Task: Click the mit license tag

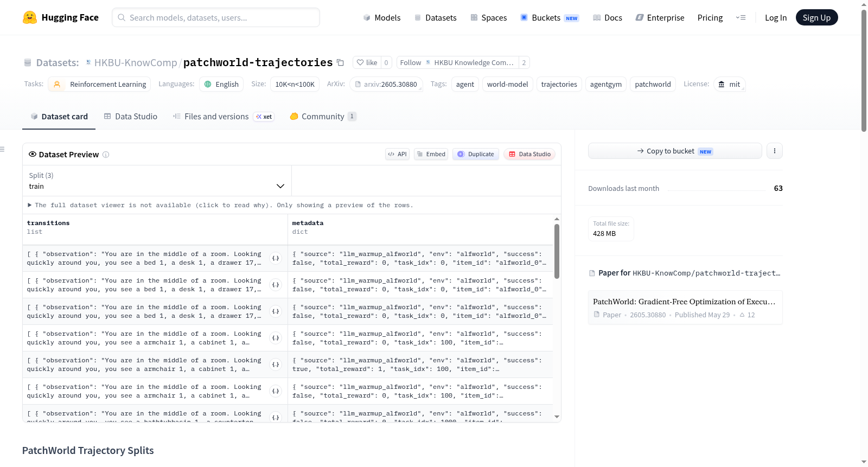Action: tap(730, 84)
